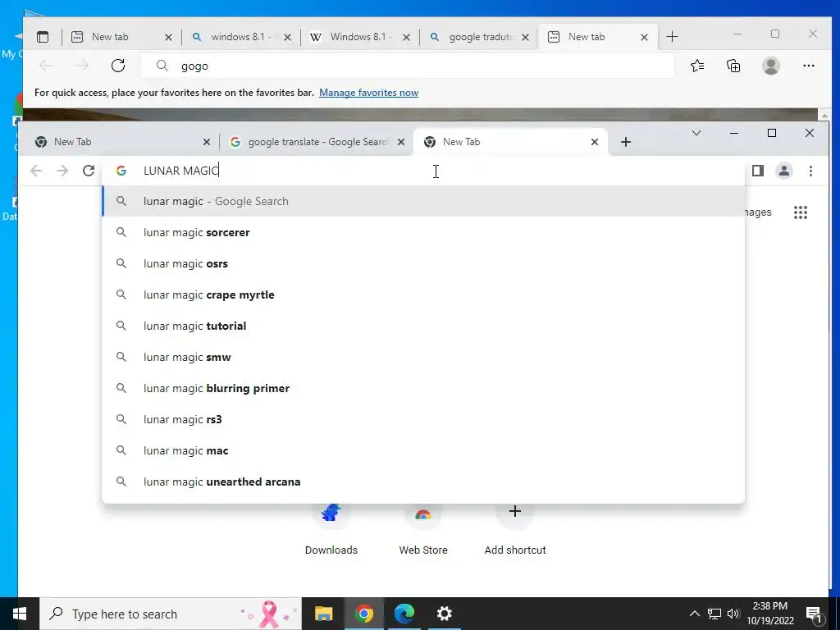Select suggestion 'lunar magic mac'
840x630 pixels.
coord(423,450)
